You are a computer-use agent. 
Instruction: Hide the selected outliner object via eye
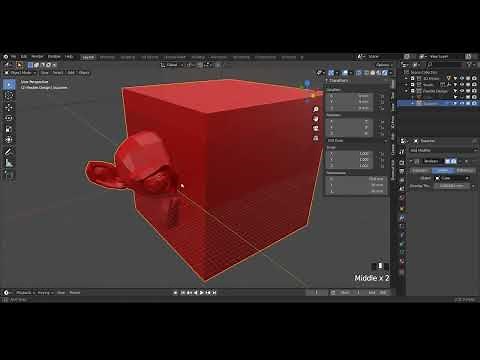[x=462, y=104]
